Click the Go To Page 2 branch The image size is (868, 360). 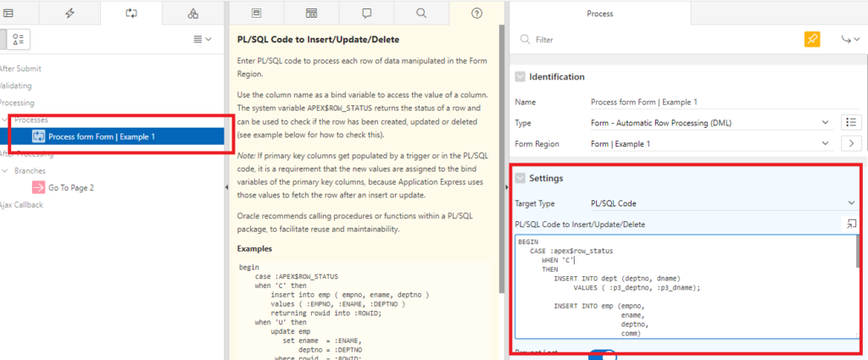71,187
